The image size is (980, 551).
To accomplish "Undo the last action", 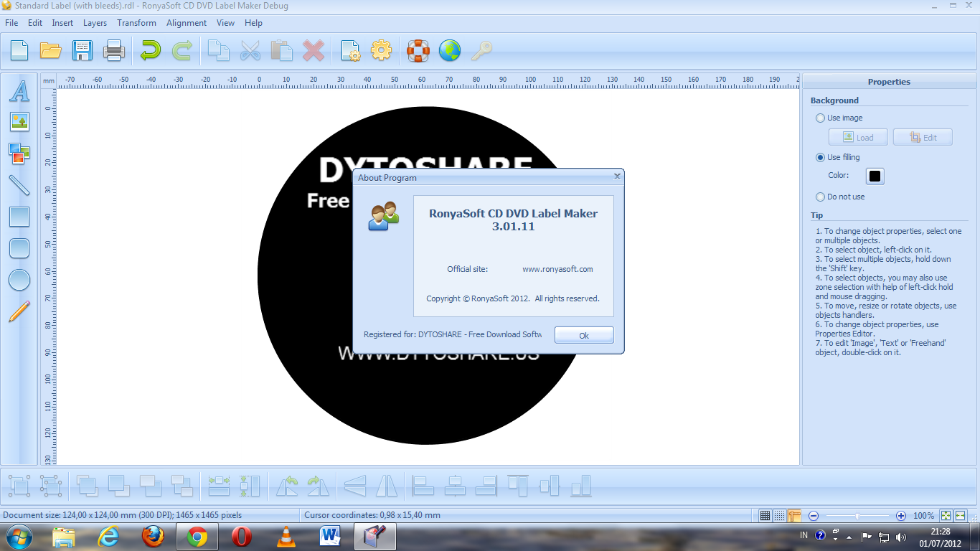I will 151,50.
